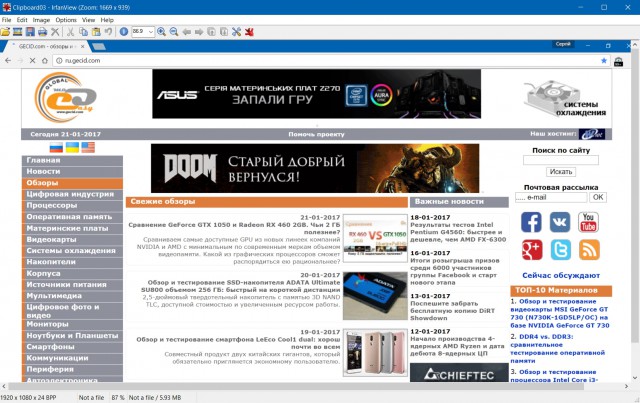Go to previous file with left arrow

point(187,32)
